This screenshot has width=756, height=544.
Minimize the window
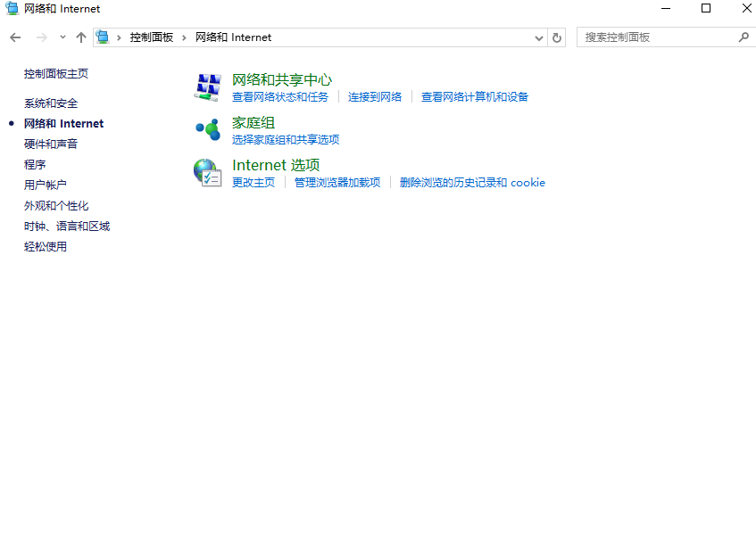tap(666, 8)
